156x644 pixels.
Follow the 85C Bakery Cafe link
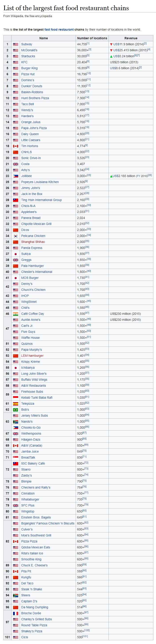[33, 463]
